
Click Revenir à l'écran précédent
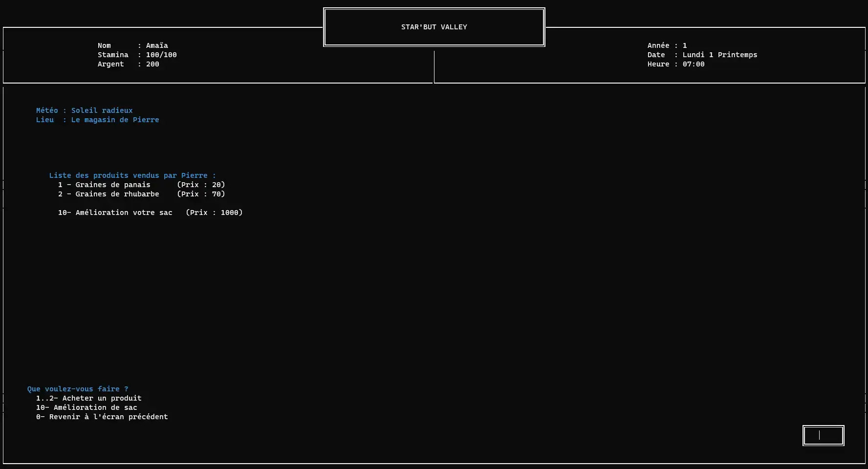tap(102, 417)
